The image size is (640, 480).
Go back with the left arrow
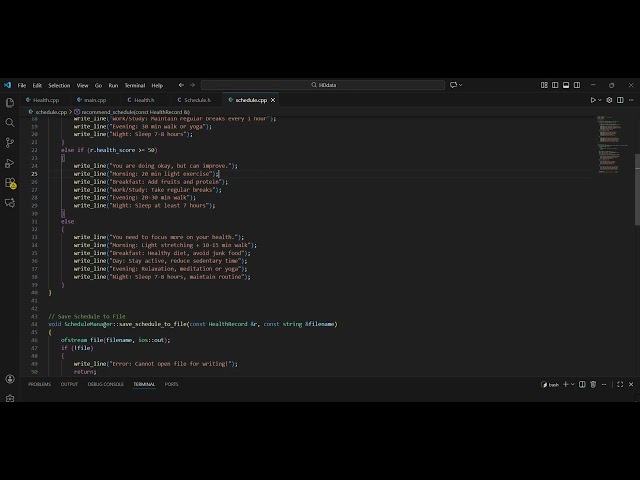coord(181,85)
